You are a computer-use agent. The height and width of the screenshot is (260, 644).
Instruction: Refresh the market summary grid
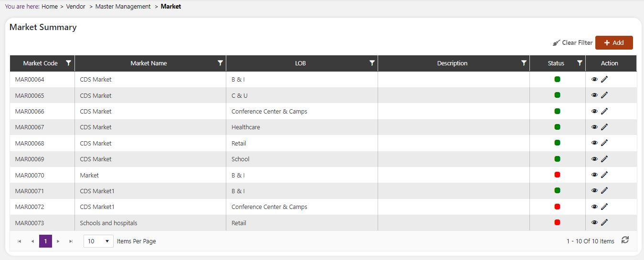(625, 240)
